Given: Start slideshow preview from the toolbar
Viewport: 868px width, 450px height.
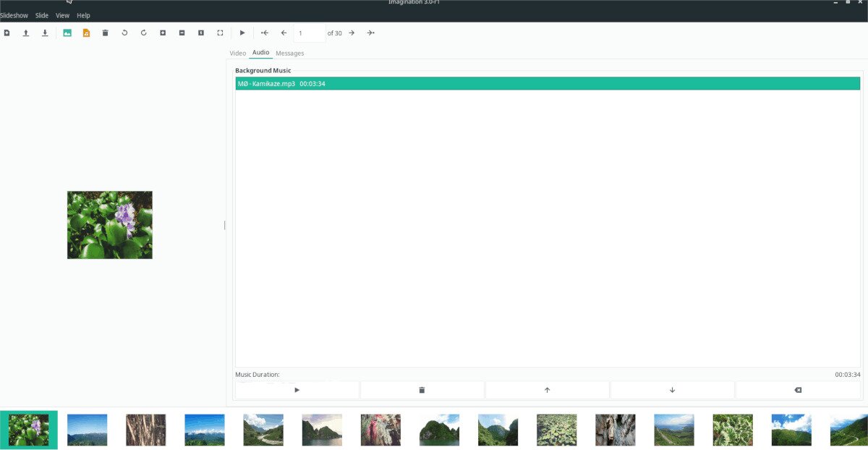Looking at the screenshot, I should click(242, 33).
